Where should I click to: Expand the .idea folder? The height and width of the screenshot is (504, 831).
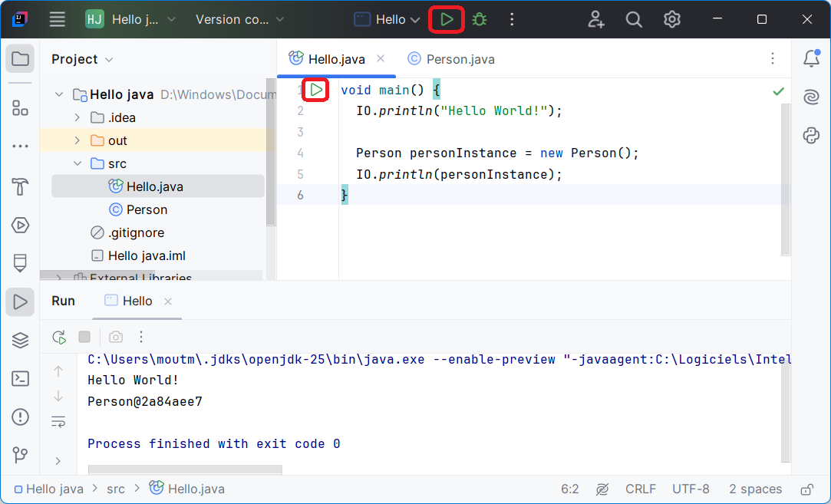coord(77,117)
